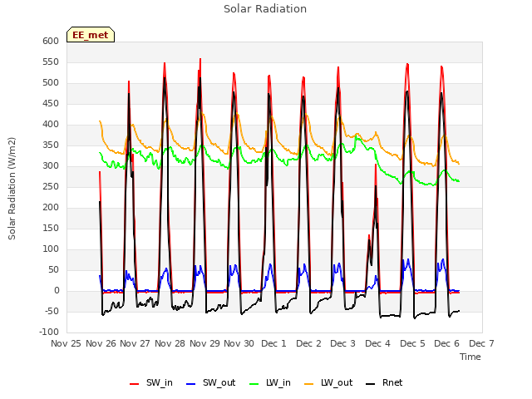
Task: Click the Nov 25 x-axis tick
Action: coord(66,343)
